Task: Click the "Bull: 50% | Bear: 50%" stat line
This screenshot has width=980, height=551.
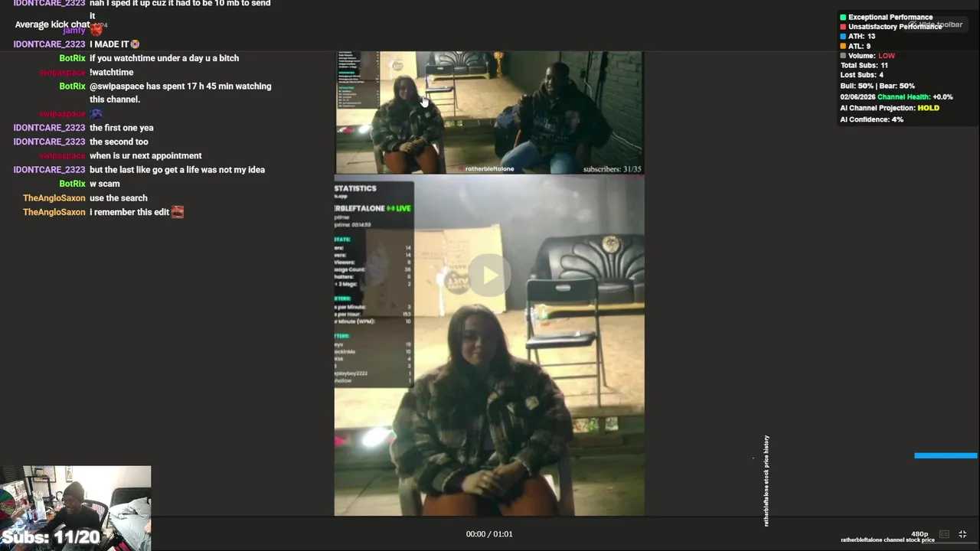Action: (877, 86)
